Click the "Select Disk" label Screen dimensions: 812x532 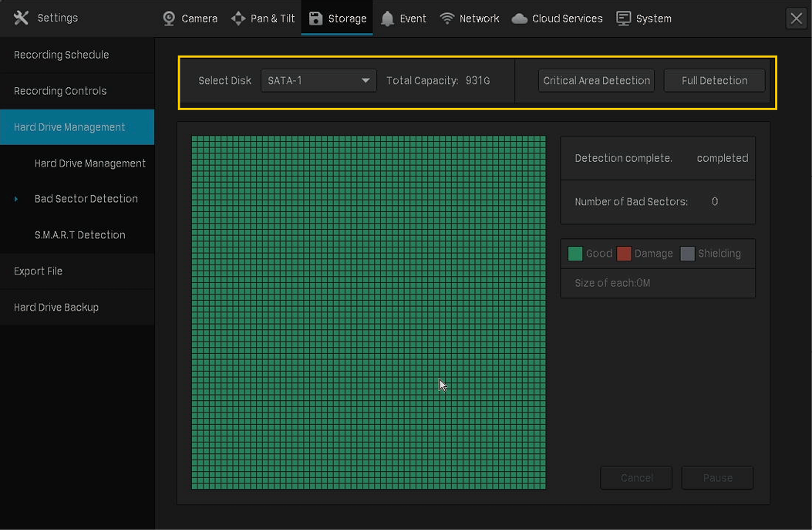tap(224, 81)
